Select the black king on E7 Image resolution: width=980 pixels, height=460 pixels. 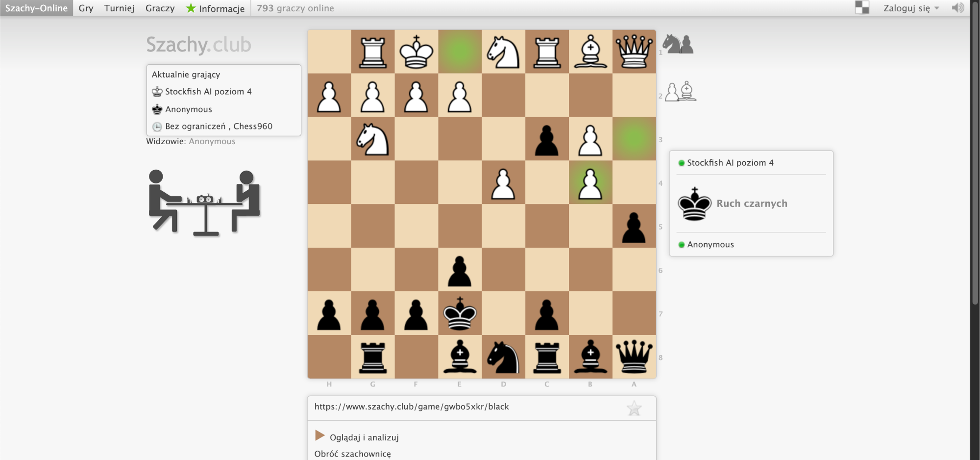[x=460, y=313]
